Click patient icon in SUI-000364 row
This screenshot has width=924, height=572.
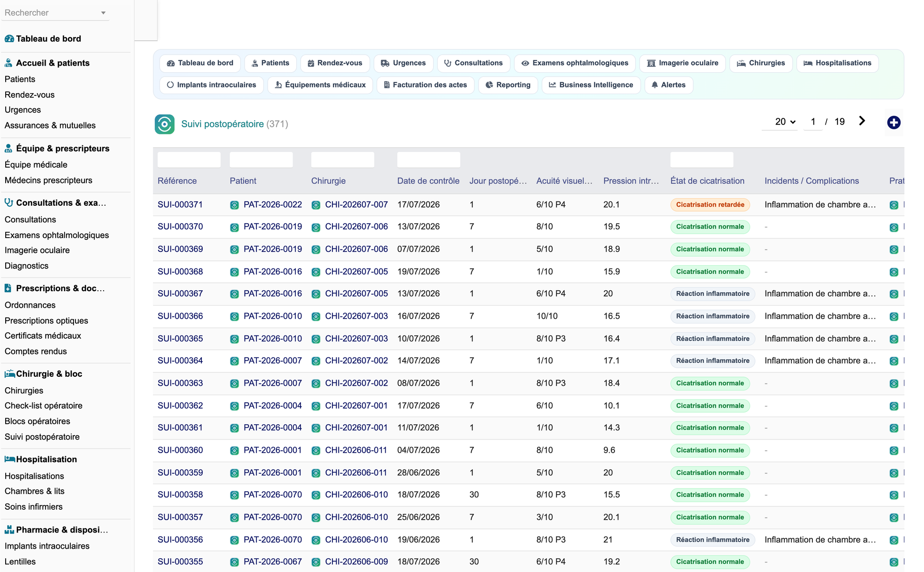point(234,361)
